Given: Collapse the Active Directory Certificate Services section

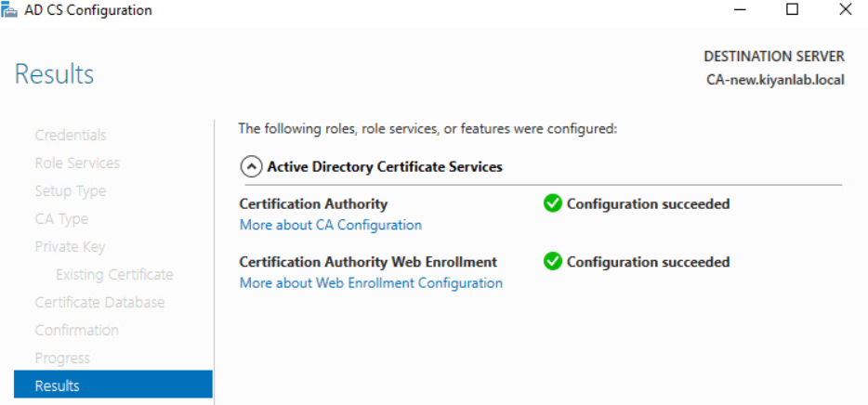Looking at the screenshot, I should click(250, 167).
